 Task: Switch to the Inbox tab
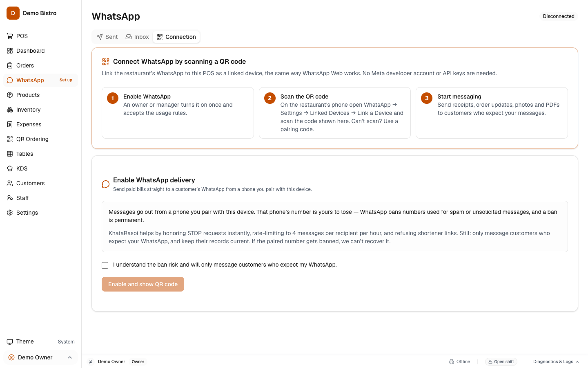click(137, 37)
